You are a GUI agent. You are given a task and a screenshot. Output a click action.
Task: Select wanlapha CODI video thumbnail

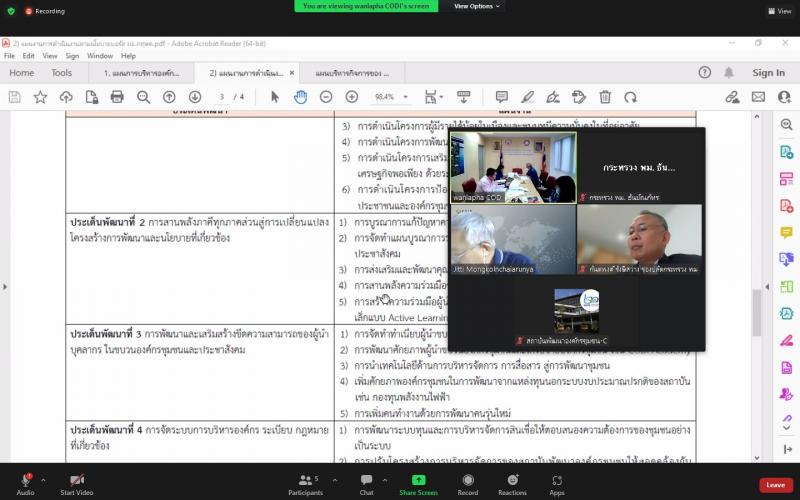pyautogui.click(x=513, y=168)
